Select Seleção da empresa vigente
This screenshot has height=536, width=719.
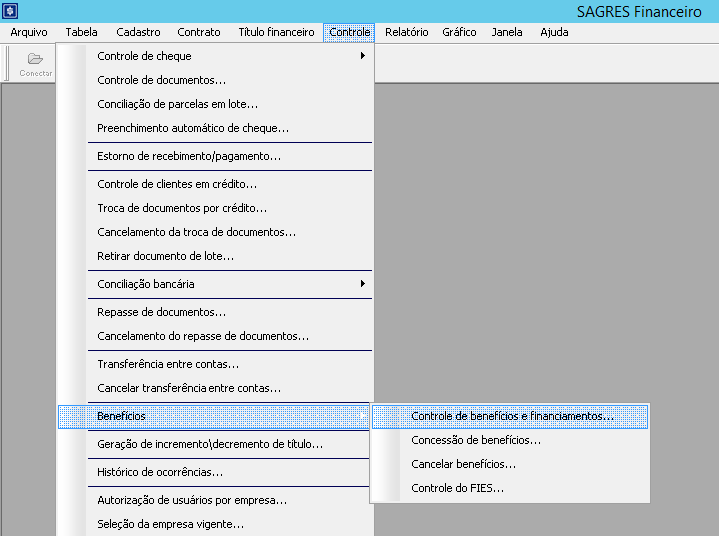coord(170,524)
